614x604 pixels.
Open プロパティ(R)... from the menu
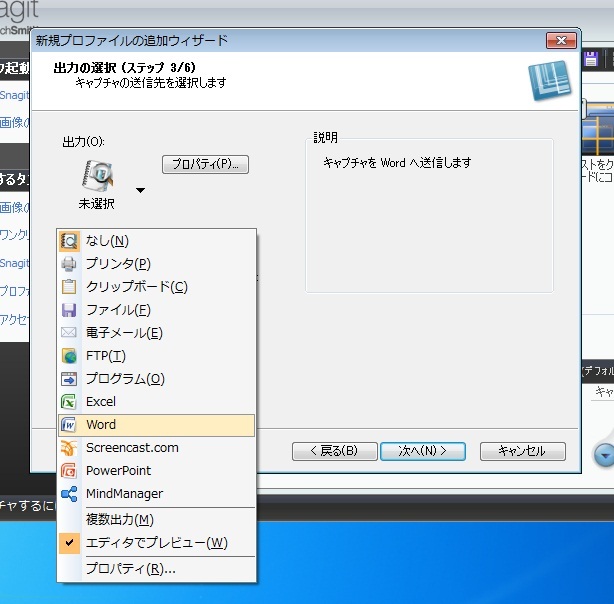tap(157, 568)
